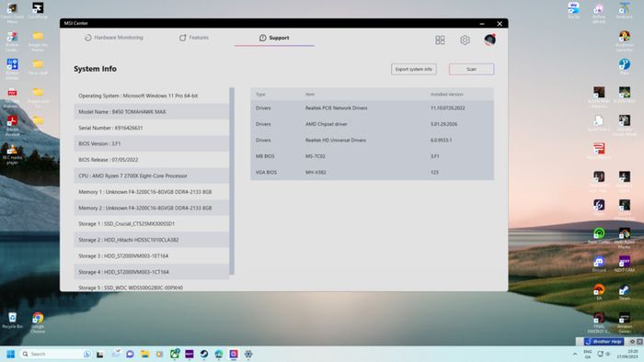
Task: Click the Storage 3 HDD row
Action: [152, 255]
